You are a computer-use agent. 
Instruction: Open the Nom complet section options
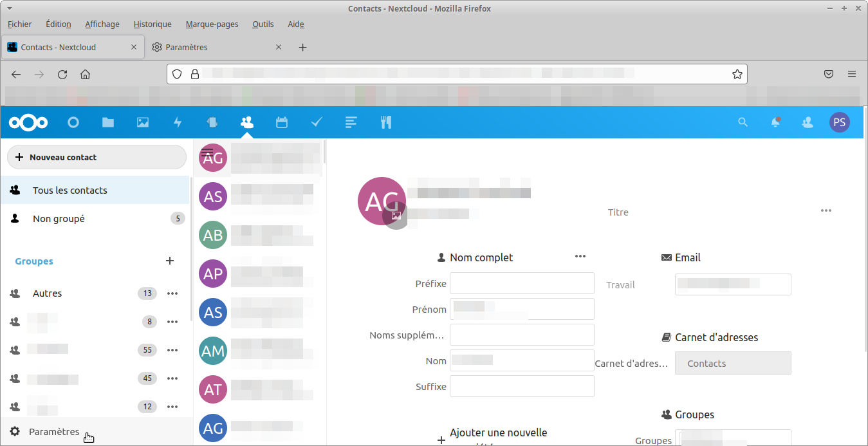(x=580, y=257)
